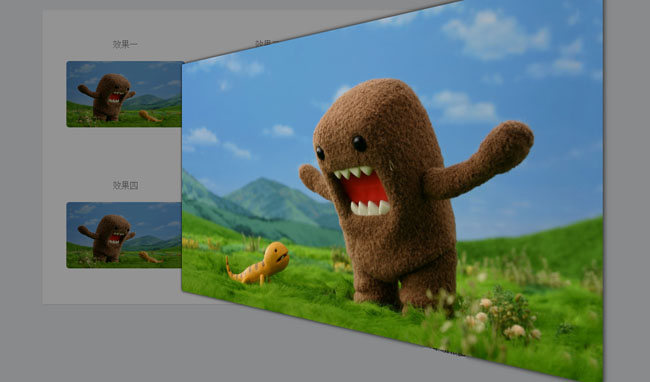The image size is (650, 382).
Task: Click the monster in the 效果一 thumbnail
Action: [108, 97]
